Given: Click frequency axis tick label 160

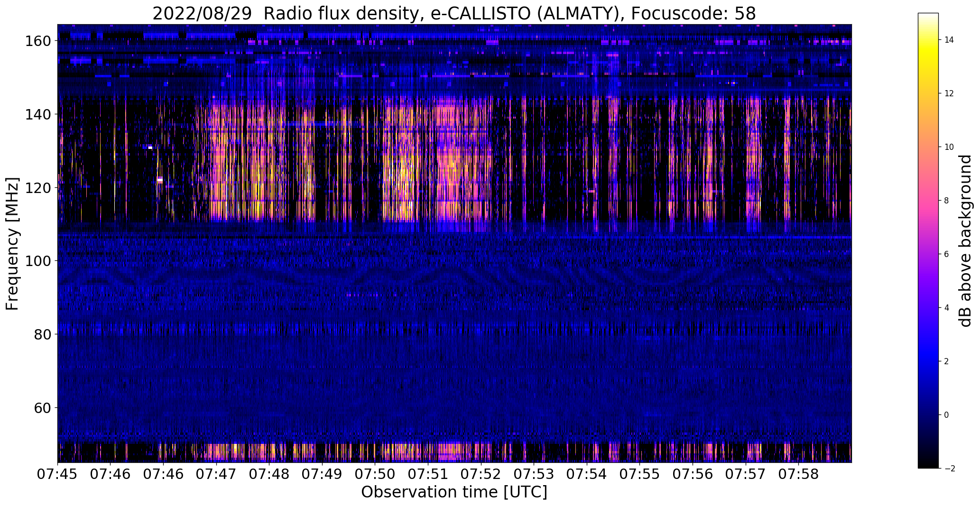Looking at the screenshot, I should 38,41.
